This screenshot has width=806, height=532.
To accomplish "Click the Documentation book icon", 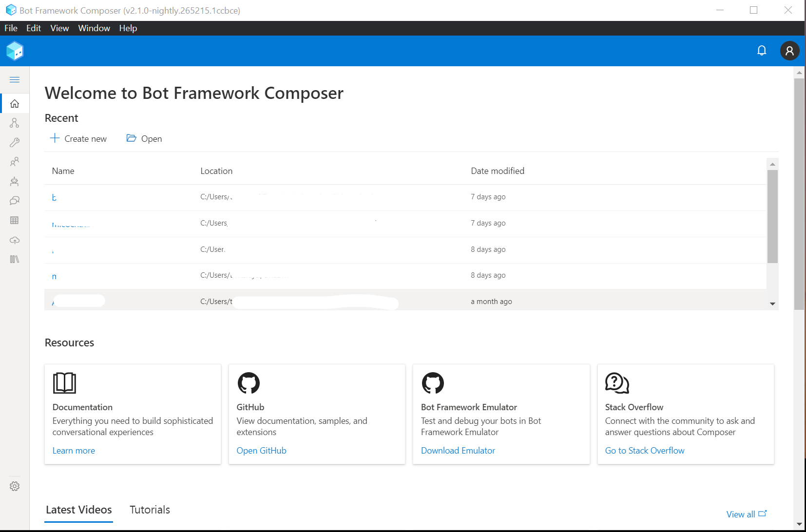I will (64, 383).
